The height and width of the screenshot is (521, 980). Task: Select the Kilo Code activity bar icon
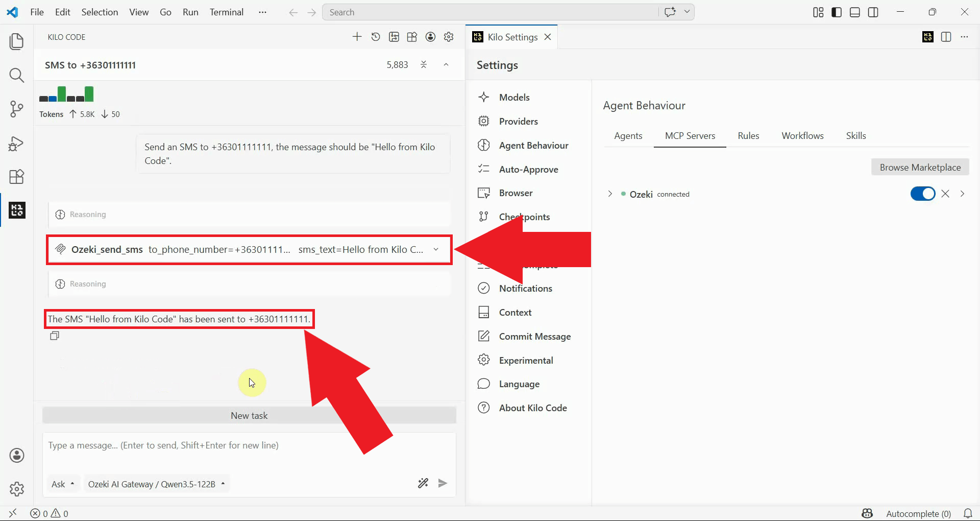[17, 210]
